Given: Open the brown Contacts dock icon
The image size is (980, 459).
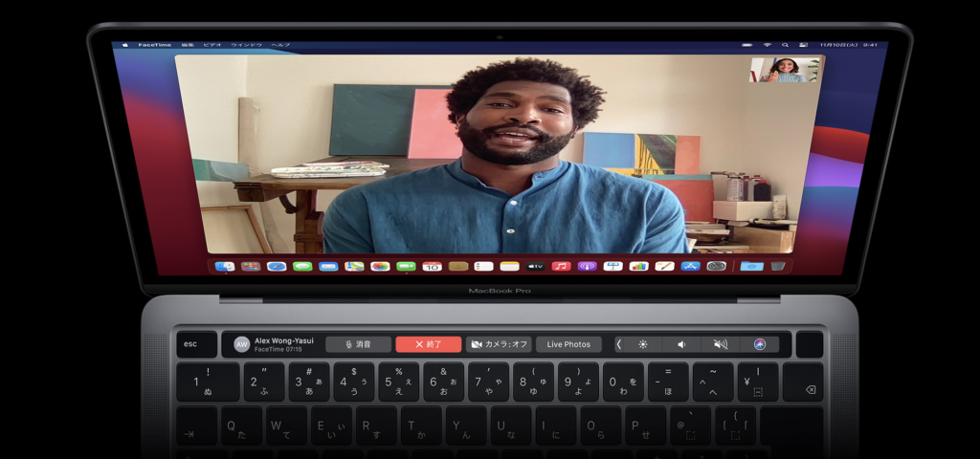Looking at the screenshot, I should pyautogui.click(x=458, y=266).
